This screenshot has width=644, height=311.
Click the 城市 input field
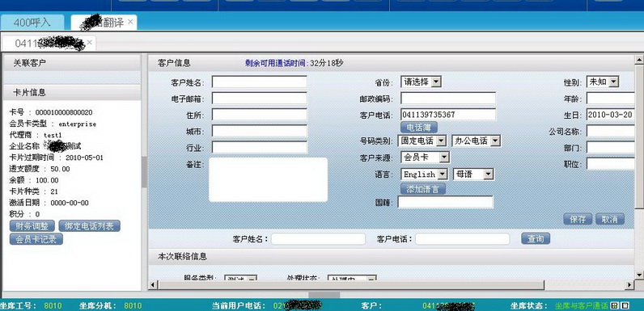pos(260,131)
